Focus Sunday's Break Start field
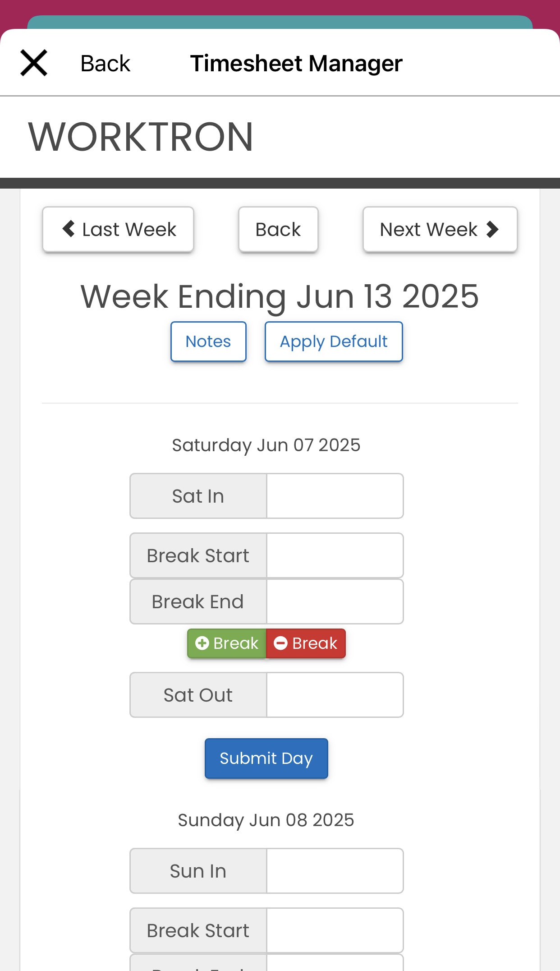560x971 pixels. click(x=335, y=930)
